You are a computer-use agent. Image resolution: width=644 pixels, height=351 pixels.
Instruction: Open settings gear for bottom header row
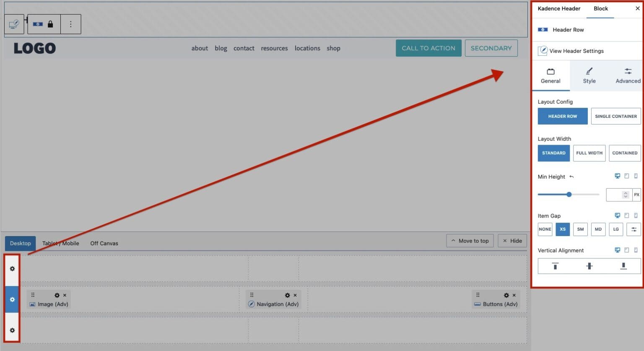coord(12,330)
